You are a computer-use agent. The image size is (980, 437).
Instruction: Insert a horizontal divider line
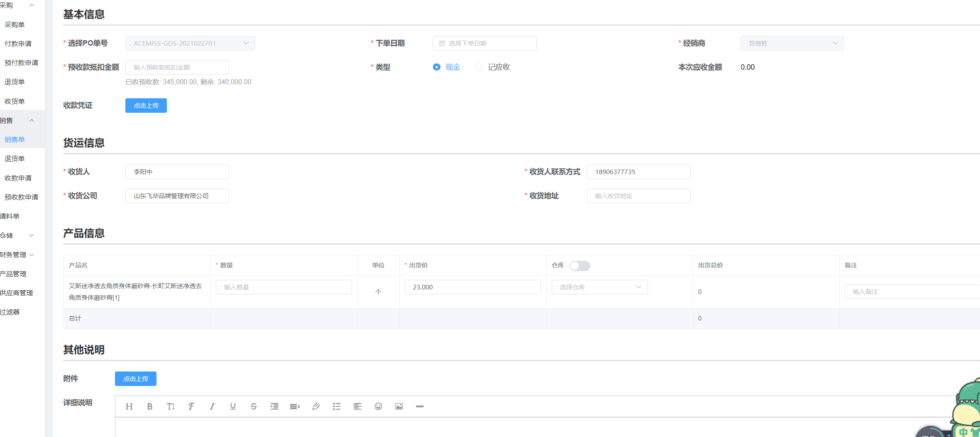point(420,406)
